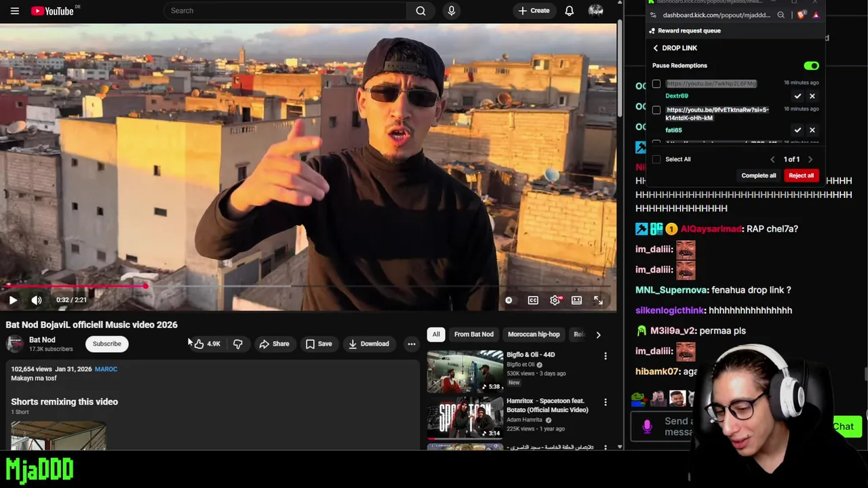Select the Moroccan hip-hop chip
This screenshot has height=488, width=868.
534,334
